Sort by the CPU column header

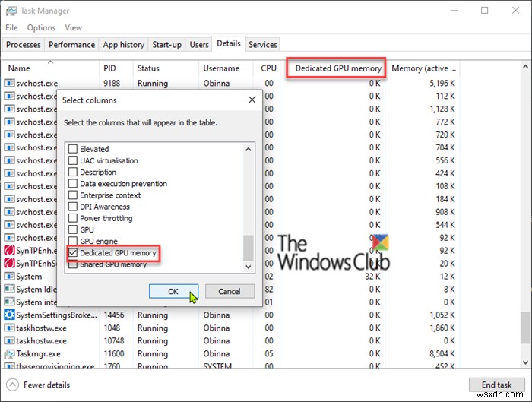[268, 68]
